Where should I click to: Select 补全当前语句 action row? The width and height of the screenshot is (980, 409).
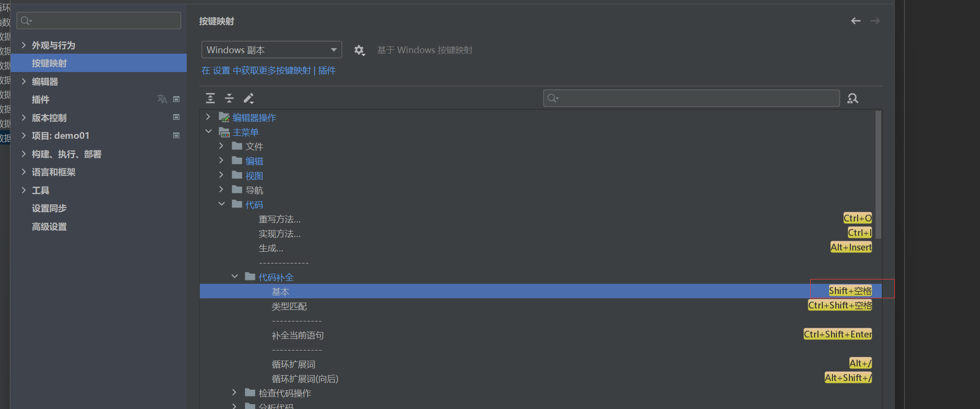click(540, 335)
